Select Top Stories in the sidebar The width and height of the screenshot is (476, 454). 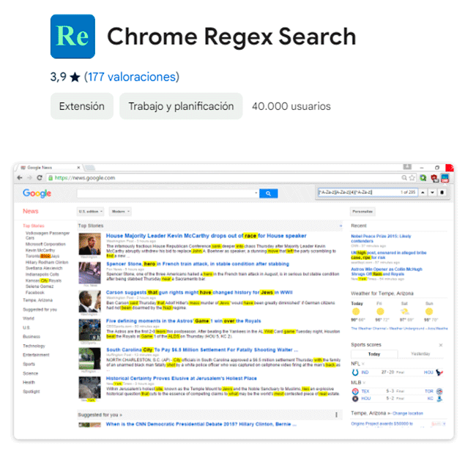(x=34, y=226)
